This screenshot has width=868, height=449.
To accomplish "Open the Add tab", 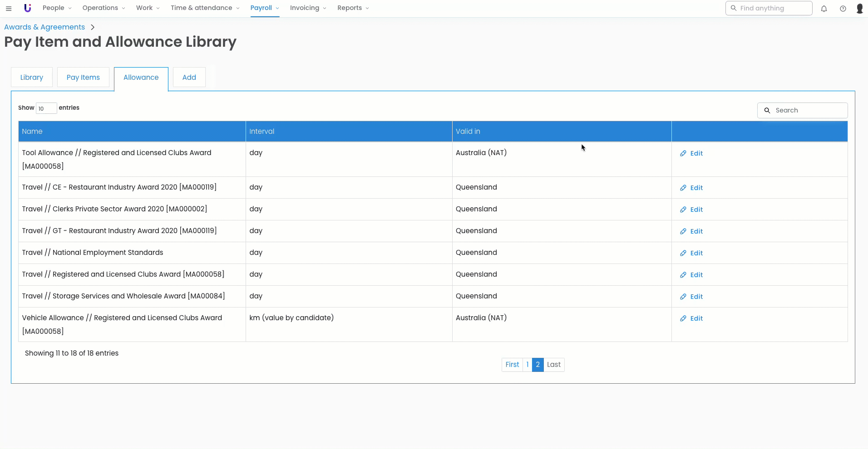I will [189, 77].
